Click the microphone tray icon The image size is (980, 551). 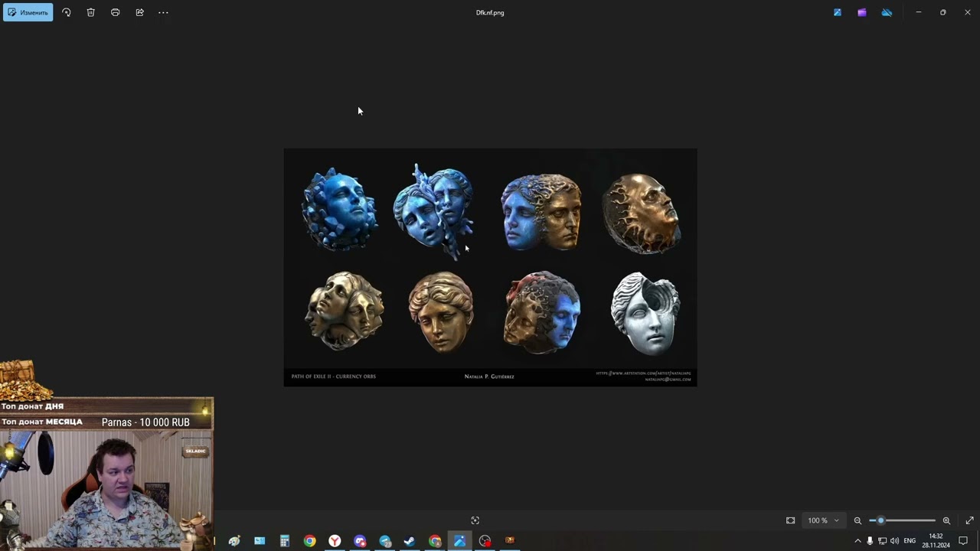pos(870,541)
